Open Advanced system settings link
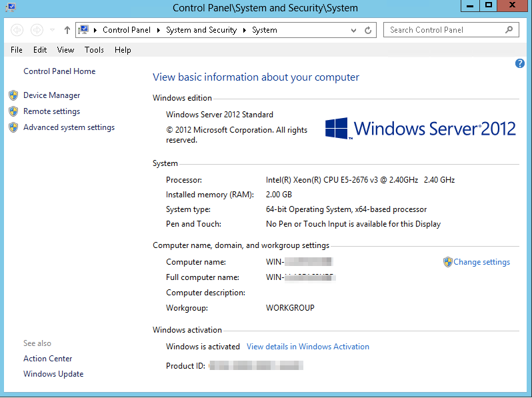 pyautogui.click(x=69, y=127)
